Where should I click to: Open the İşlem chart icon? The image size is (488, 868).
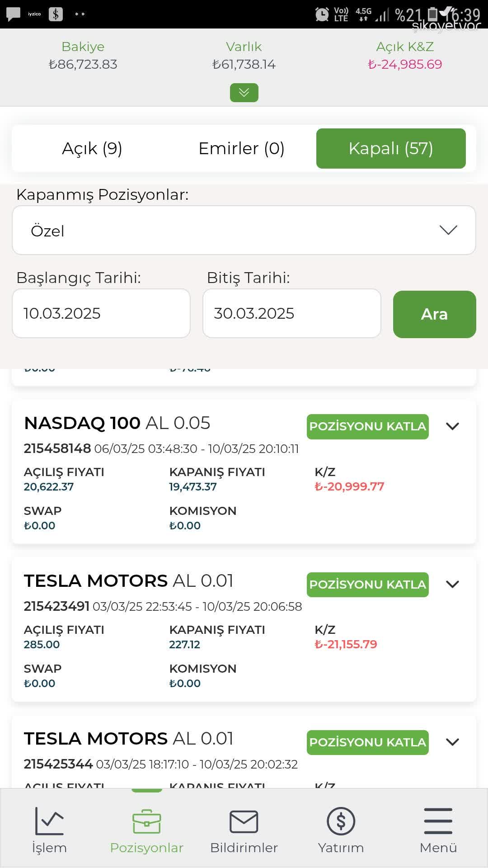click(49, 821)
